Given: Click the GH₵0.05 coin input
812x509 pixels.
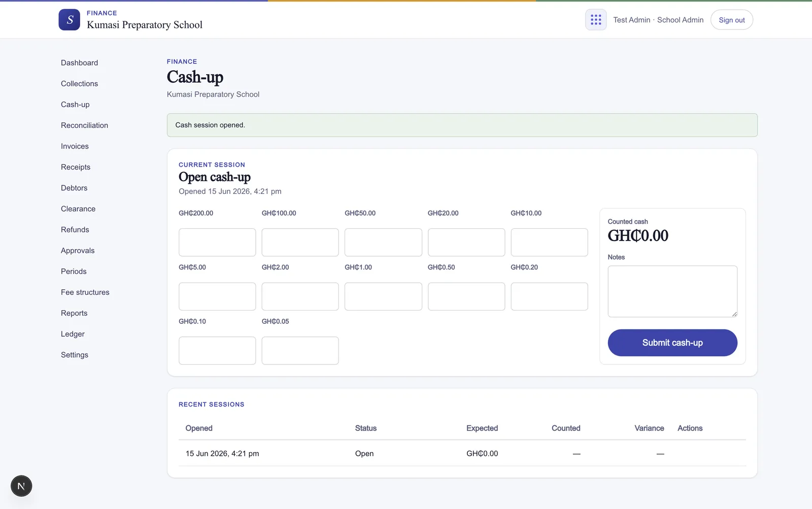Looking at the screenshot, I should coord(300,351).
